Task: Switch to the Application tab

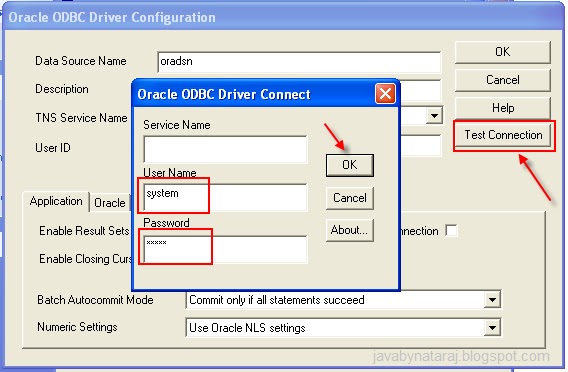Action: [x=56, y=201]
